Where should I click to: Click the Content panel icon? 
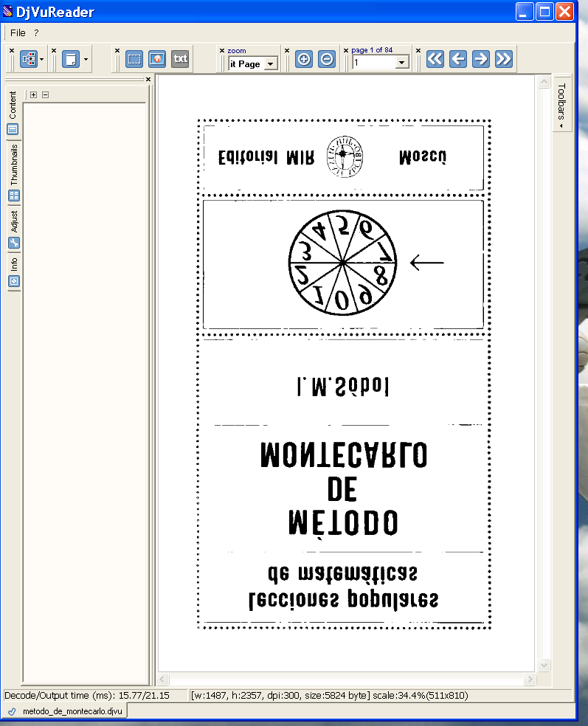click(13, 129)
